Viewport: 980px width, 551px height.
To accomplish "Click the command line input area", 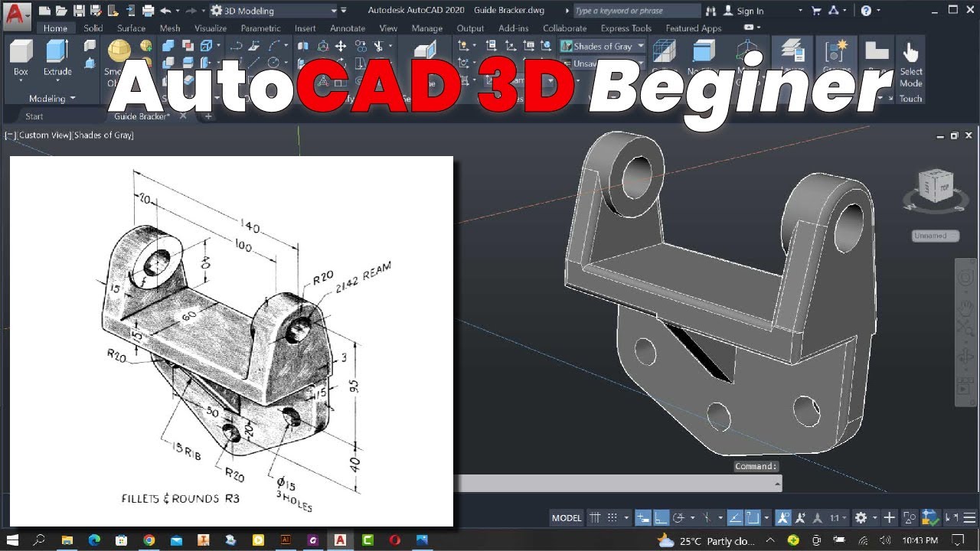I will click(616, 484).
